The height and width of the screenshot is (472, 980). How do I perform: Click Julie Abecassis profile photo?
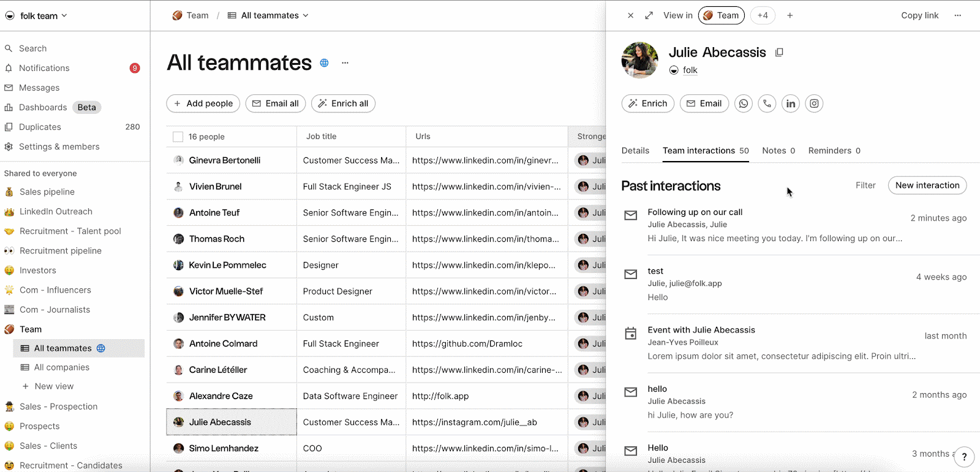click(x=640, y=60)
